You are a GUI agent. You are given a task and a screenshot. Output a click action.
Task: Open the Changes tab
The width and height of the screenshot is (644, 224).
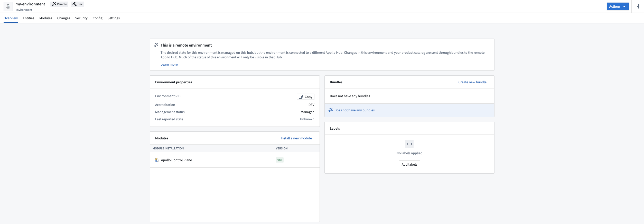coord(64,18)
